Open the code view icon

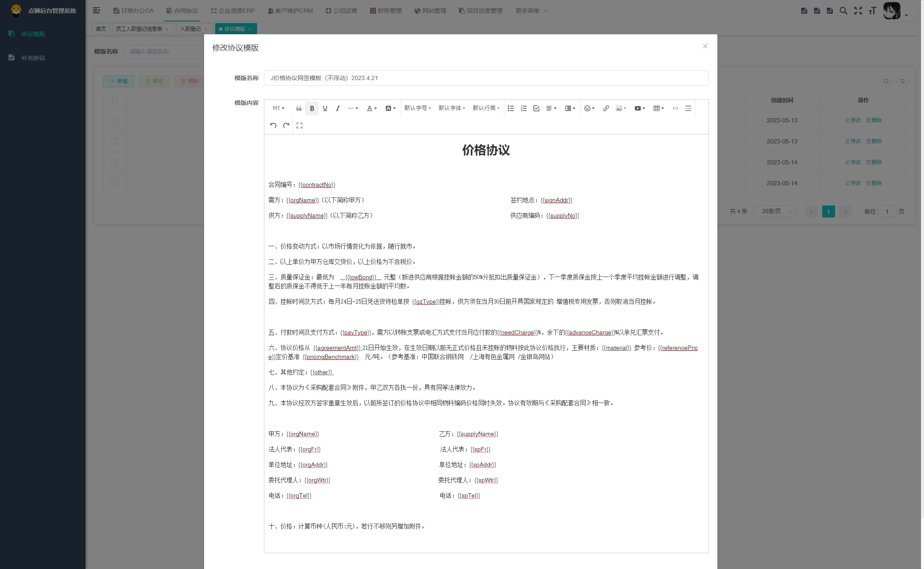coord(675,108)
